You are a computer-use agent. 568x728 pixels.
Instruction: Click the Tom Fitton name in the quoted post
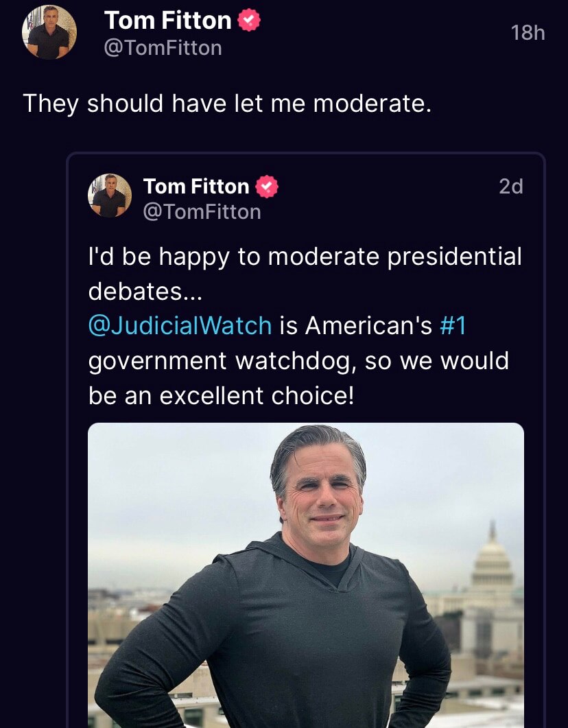pyautogui.click(x=196, y=187)
